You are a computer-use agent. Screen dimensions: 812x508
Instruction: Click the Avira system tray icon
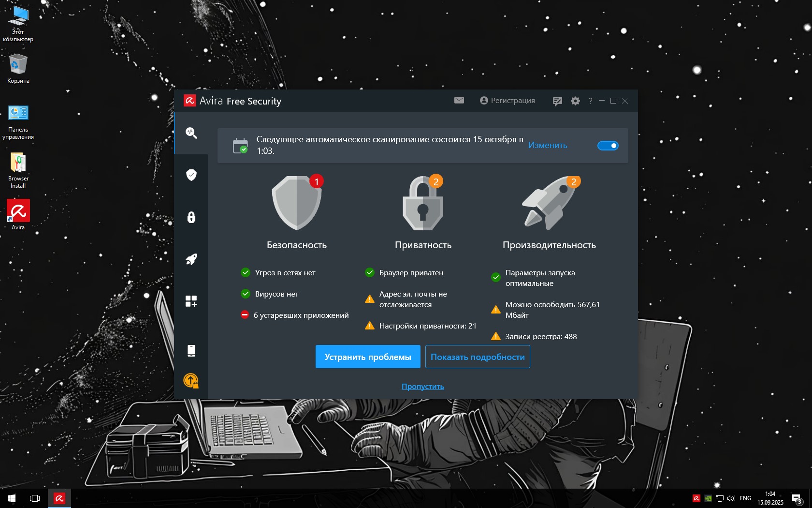tap(696, 498)
